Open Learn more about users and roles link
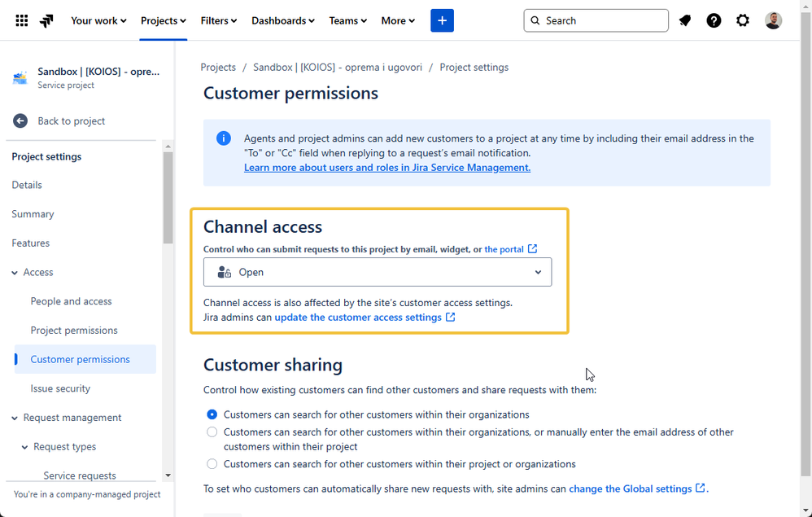Screen dimensions: 812x517 387,168
